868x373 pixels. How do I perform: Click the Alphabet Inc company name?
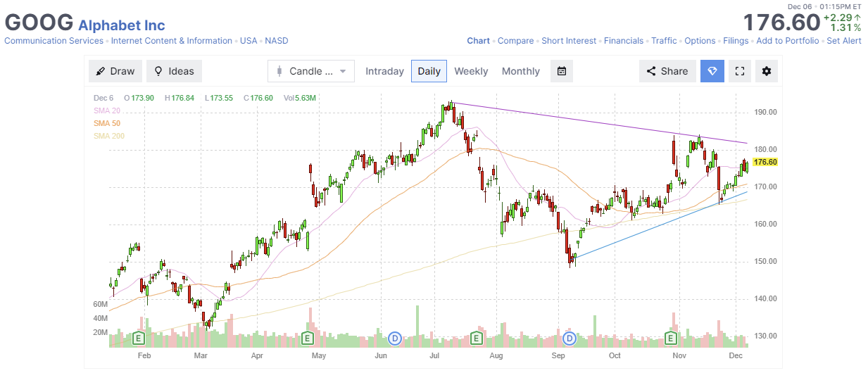pyautogui.click(x=122, y=26)
